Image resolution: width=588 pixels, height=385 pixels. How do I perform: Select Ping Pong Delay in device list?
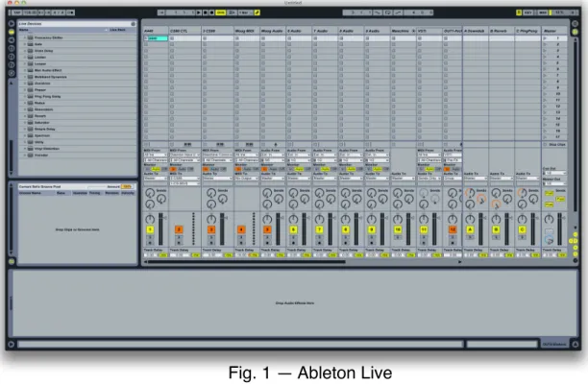[47, 96]
